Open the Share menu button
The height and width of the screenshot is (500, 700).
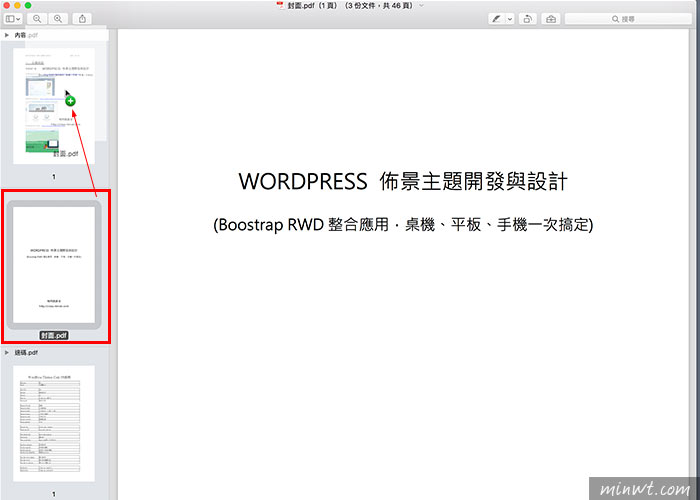tap(83, 19)
